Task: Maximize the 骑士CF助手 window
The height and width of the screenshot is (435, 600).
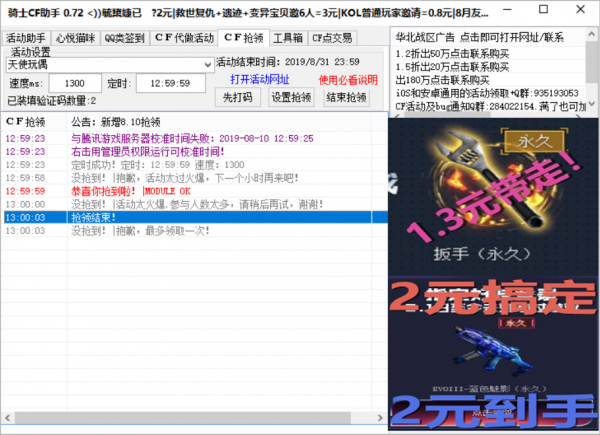Action: (x=543, y=10)
